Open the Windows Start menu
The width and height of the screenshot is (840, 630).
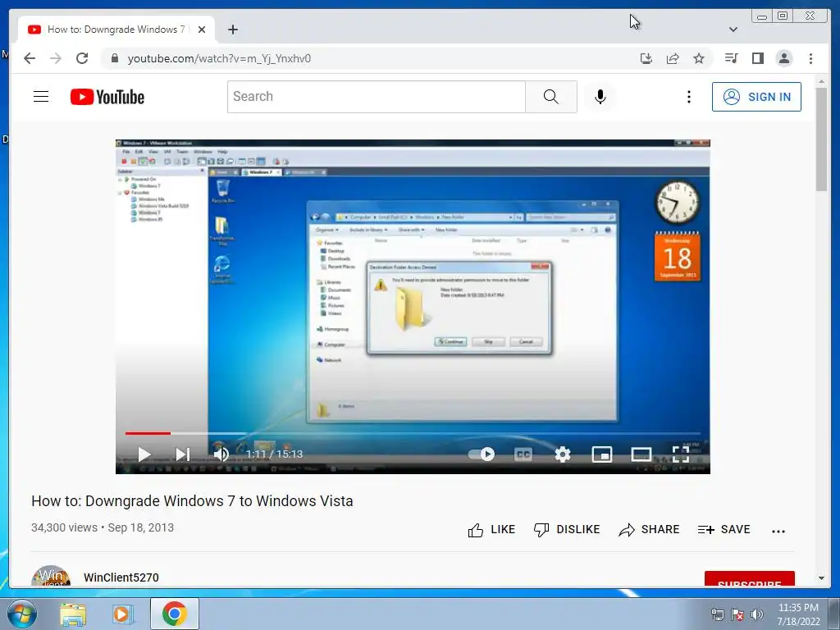coord(22,614)
